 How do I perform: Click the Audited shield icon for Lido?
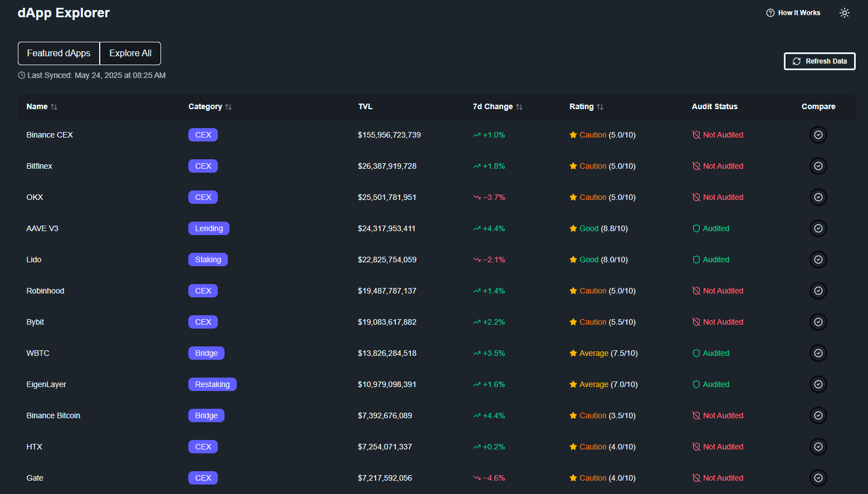696,260
